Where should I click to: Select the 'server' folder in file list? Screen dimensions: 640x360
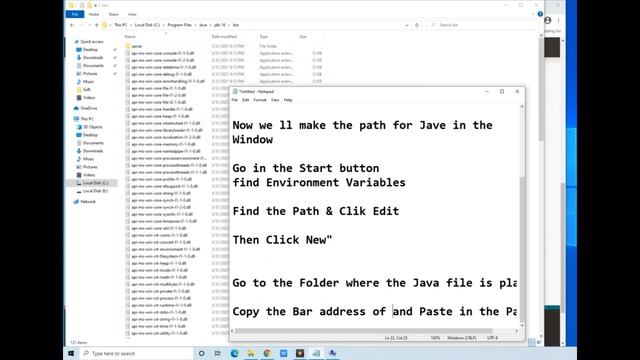pos(137,46)
